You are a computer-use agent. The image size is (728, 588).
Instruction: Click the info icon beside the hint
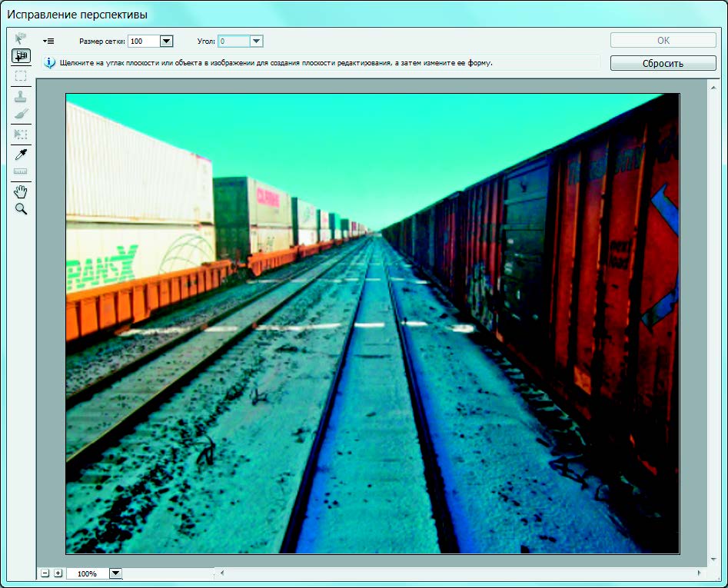49,63
